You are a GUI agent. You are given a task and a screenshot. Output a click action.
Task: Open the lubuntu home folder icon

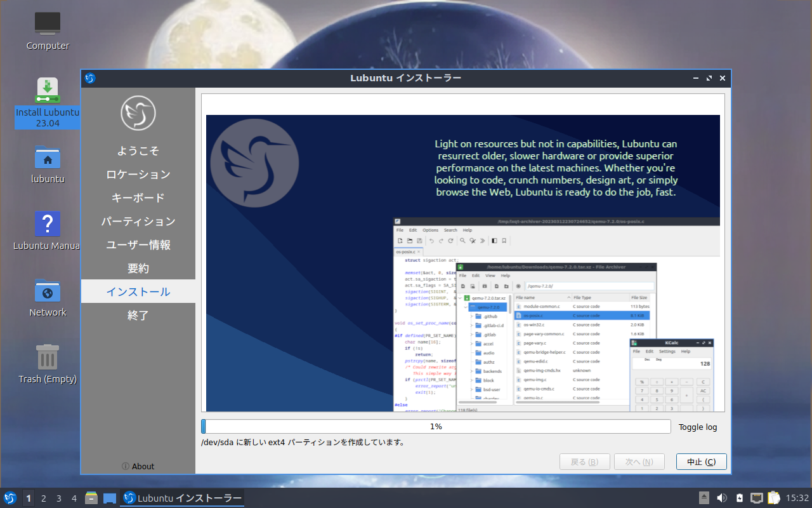pyautogui.click(x=48, y=164)
